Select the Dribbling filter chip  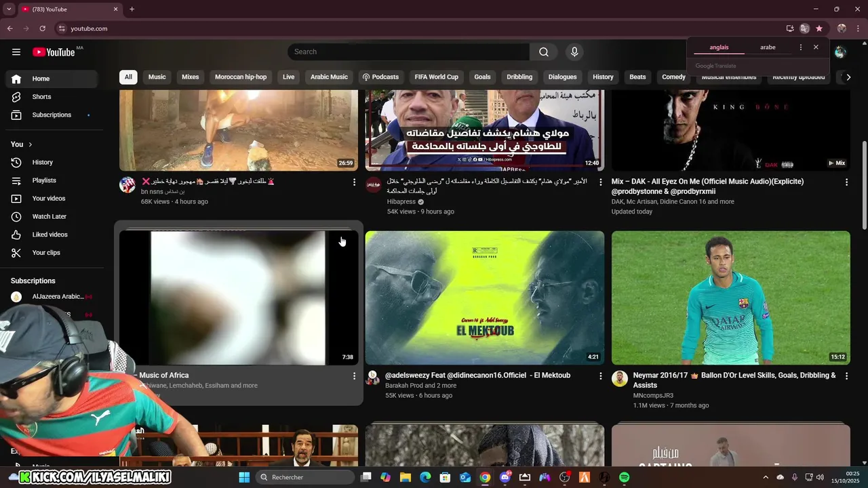[519, 77]
